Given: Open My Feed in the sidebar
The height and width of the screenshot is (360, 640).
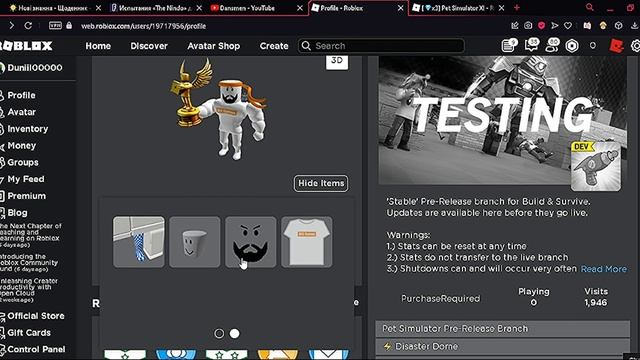Looking at the screenshot, I should pos(25,179).
